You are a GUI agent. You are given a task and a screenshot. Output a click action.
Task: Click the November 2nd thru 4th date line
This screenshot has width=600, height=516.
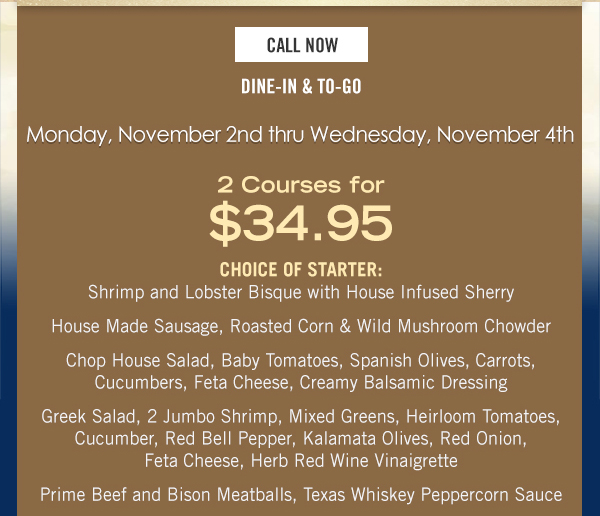click(300, 135)
